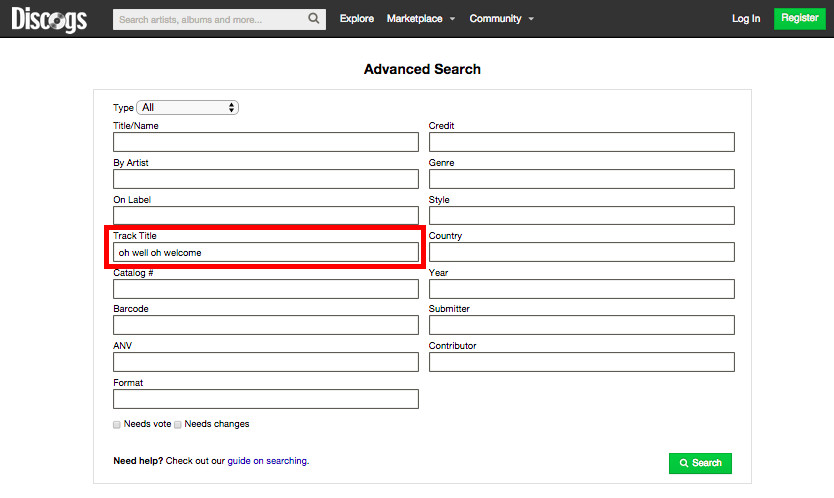Viewport: 834px width, 498px height.
Task: Focus the On Label input field
Action: click(265, 215)
